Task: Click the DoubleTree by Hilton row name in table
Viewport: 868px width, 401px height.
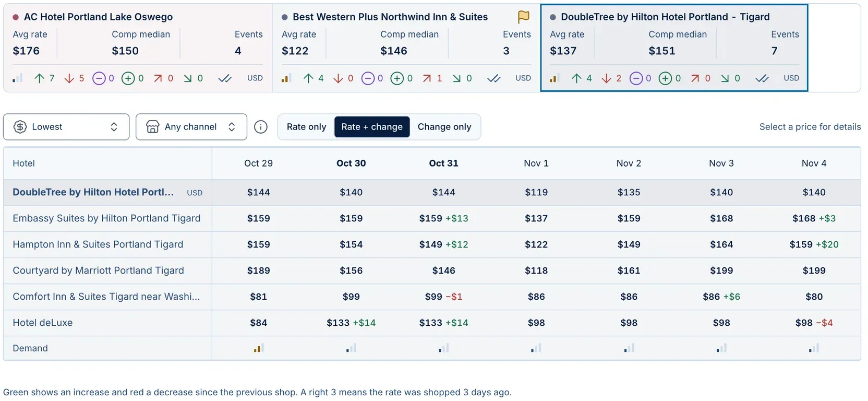Action: (93, 192)
